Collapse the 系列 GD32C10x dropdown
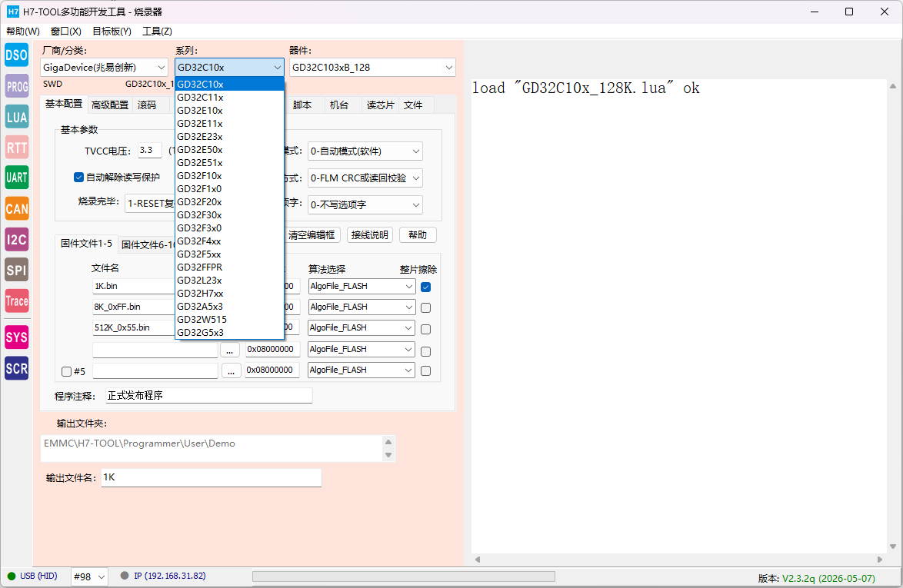Screen dimensions: 903x588 click(229, 68)
